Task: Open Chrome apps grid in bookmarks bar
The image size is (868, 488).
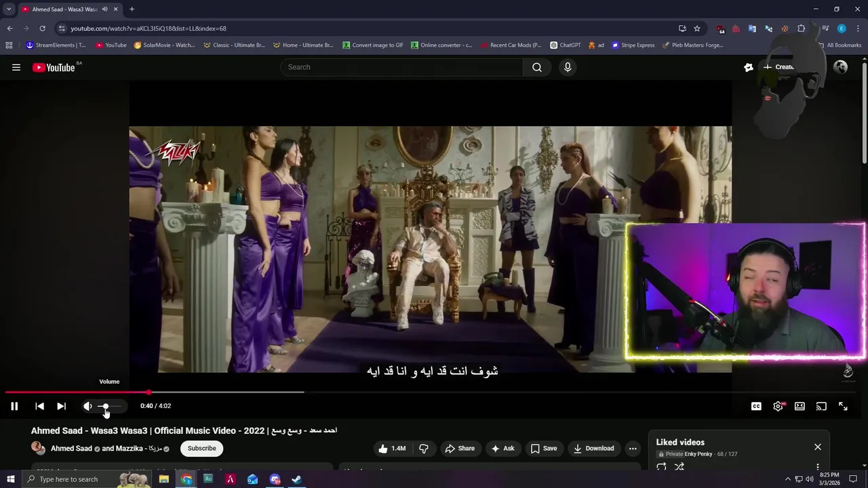Action: 9,45
